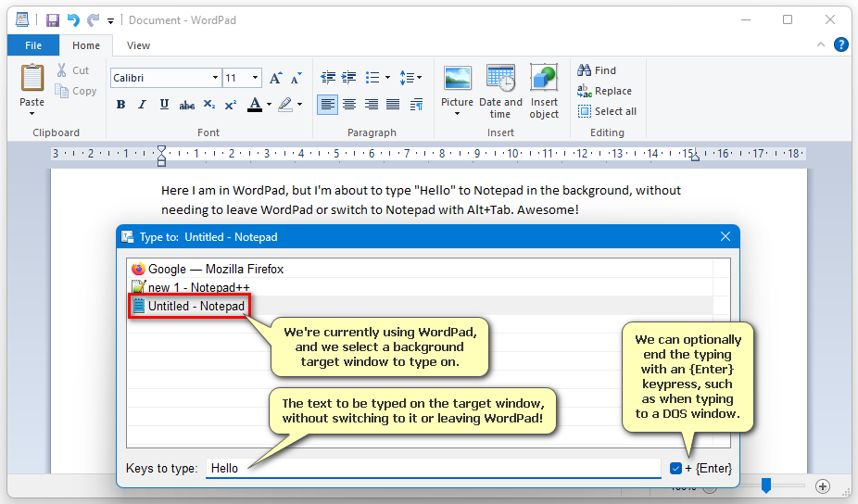Increase paragraph indent

point(348,78)
